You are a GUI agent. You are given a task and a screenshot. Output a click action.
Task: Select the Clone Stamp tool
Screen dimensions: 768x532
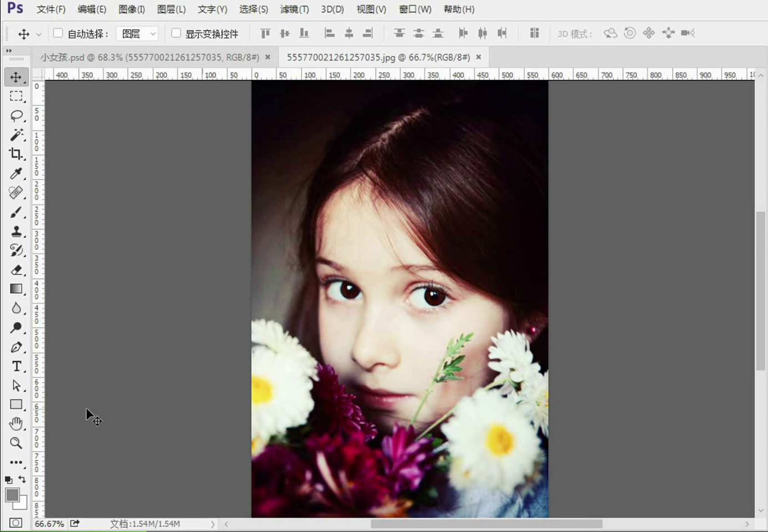pos(16,231)
